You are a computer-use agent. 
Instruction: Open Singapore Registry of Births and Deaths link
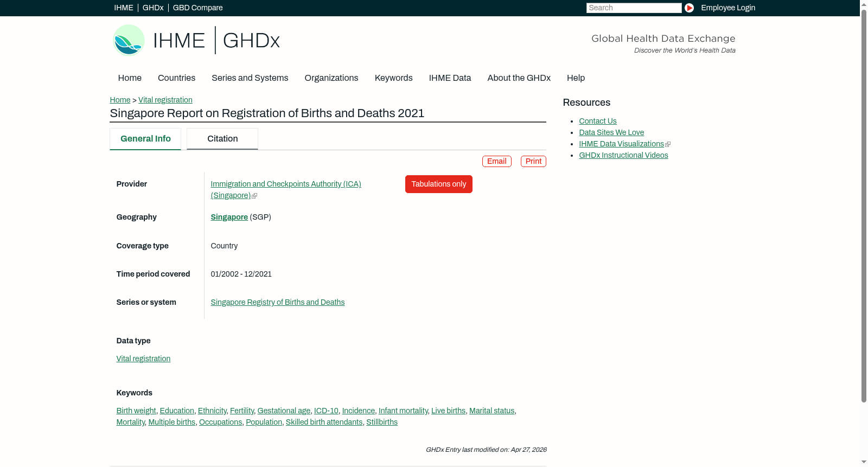[x=278, y=302]
